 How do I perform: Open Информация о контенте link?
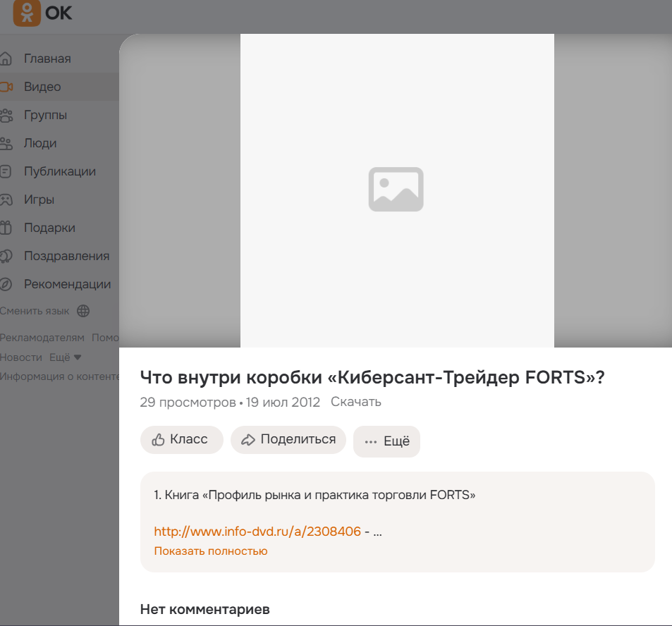pos(59,376)
